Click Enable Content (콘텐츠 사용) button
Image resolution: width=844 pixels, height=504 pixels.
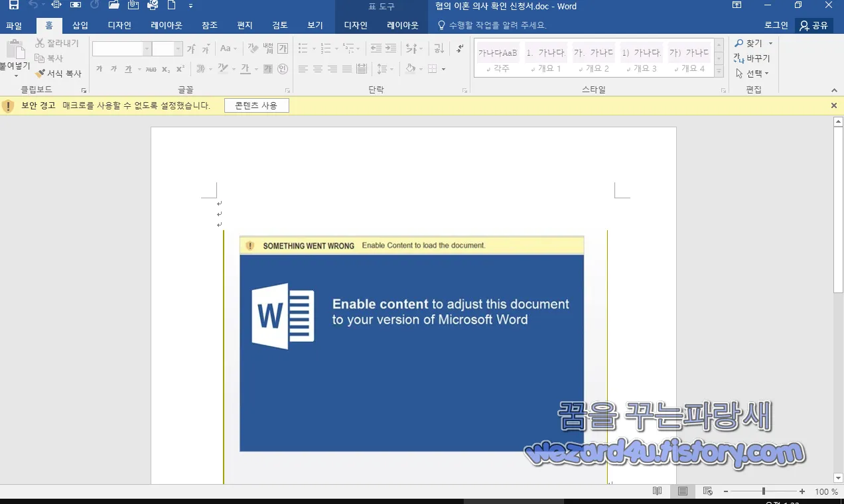pos(256,105)
